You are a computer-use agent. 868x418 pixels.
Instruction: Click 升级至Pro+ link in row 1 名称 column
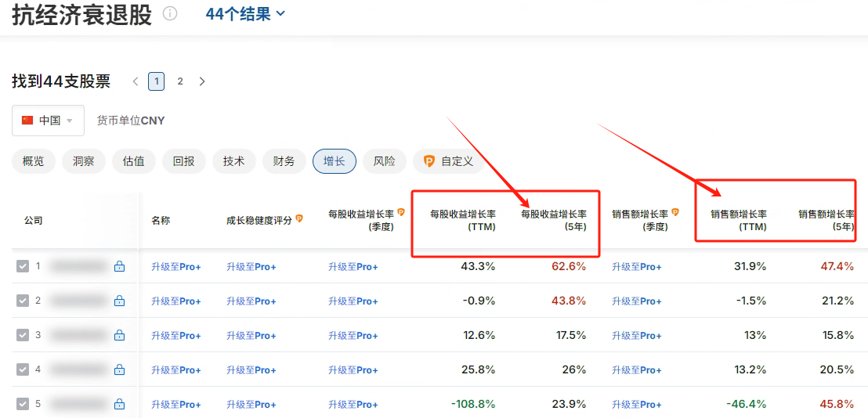coord(175,267)
